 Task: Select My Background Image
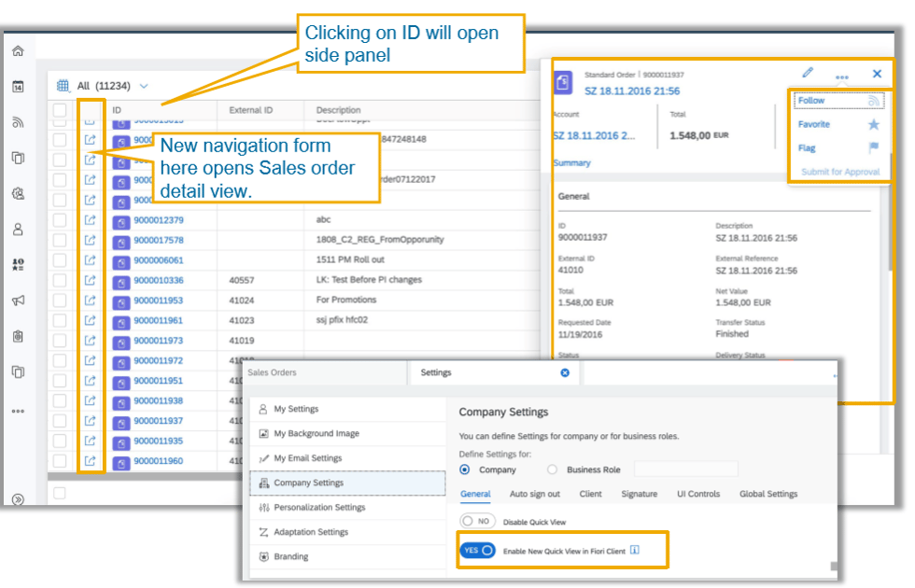click(347, 433)
